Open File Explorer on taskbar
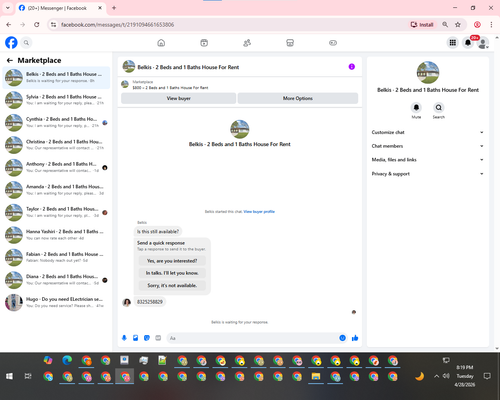 coord(316,377)
